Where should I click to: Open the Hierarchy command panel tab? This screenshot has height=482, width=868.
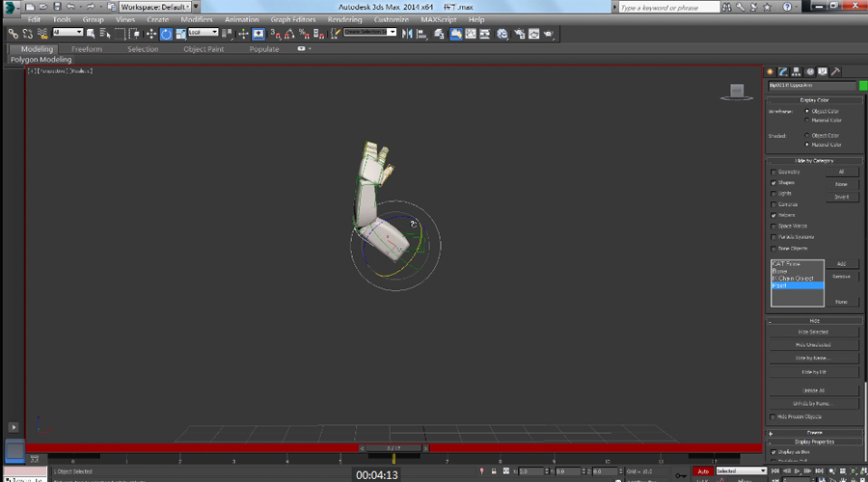[x=797, y=71]
